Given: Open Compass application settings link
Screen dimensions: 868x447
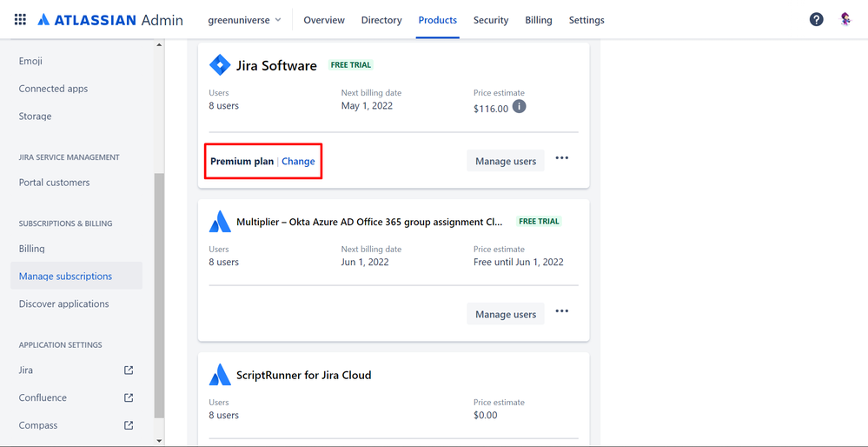Looking at the screenshot, I should 38,425.
